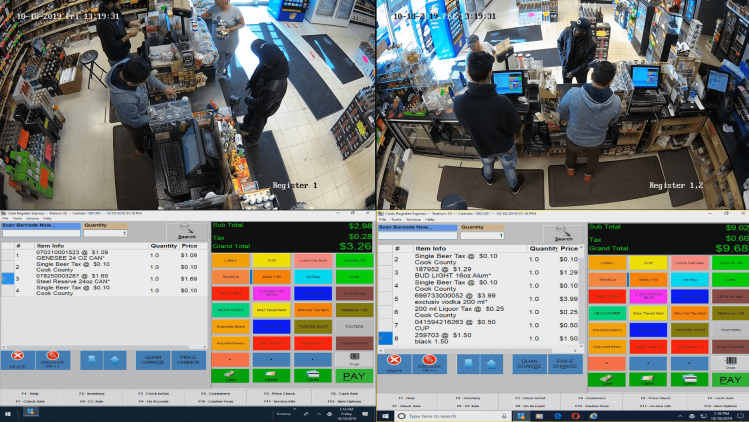Tap green NEWS PAPER hotkey in Station 02
This screenshot has width=749, height=422.
230,310
